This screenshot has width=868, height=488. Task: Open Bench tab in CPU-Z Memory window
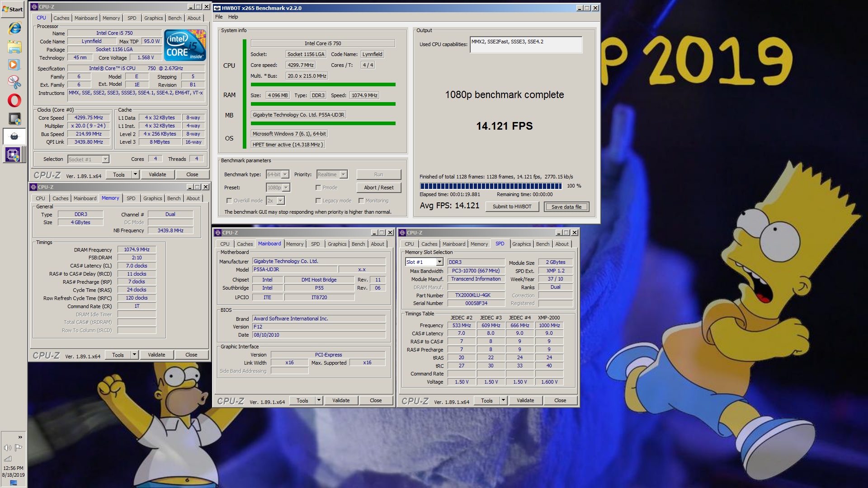click(x=174, y=198)
